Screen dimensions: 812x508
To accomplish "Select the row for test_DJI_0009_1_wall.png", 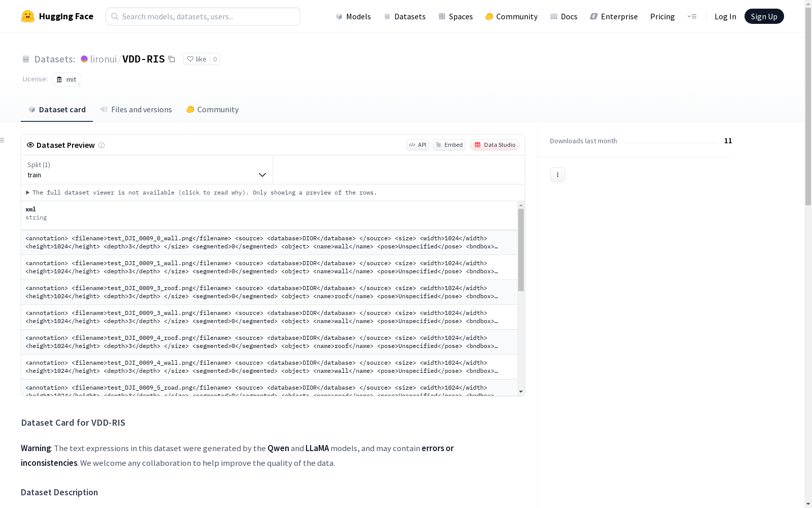I will tap(269, 267).
